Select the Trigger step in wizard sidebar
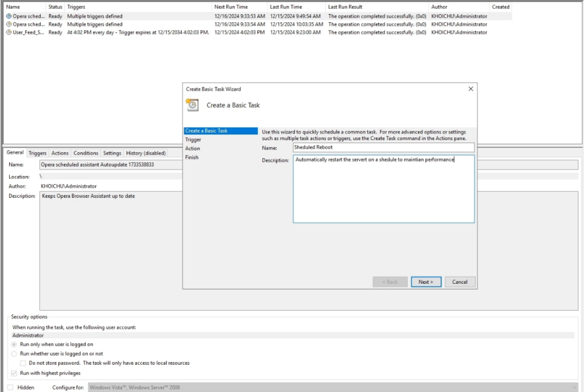Viewport: 584px width, 392px height. coord(193,140)
